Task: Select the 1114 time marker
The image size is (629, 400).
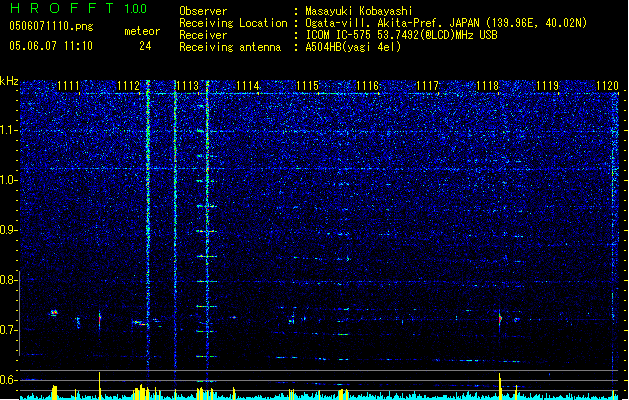Action: [x=248, y=86]
